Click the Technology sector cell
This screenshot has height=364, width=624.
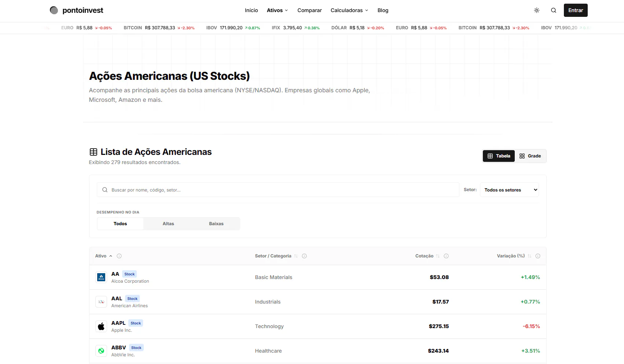269,326
